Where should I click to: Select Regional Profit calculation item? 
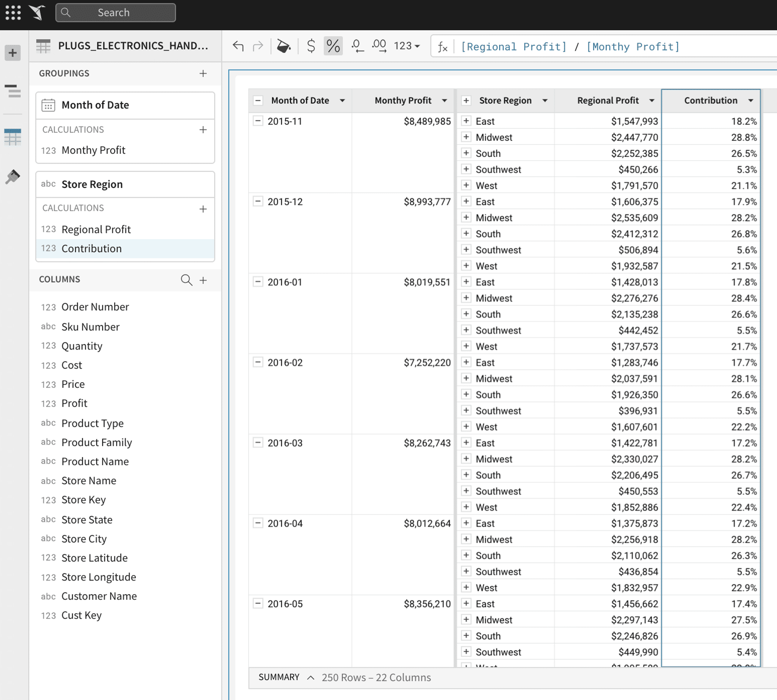(125, 229)
